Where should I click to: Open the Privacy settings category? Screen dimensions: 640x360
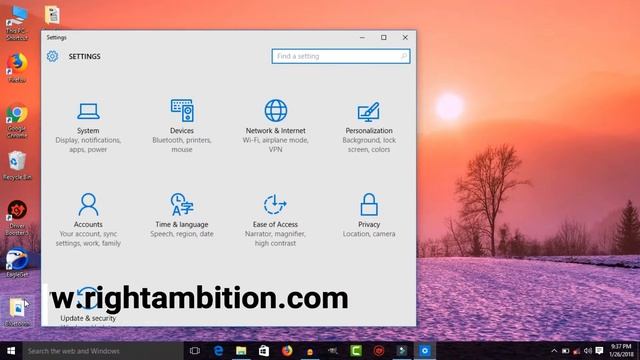pyautogui.click(x=369, y=215)
